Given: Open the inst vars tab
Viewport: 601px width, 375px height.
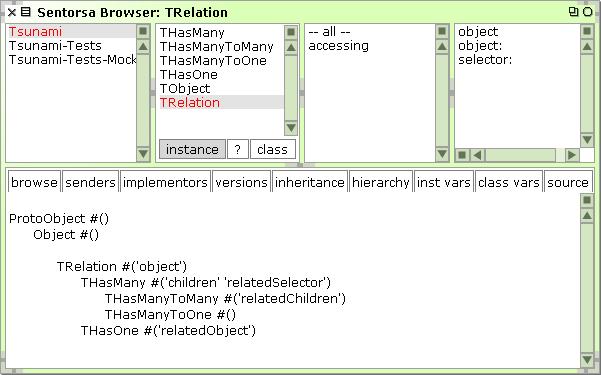Looking at the screenshot, I should [444, 182].
